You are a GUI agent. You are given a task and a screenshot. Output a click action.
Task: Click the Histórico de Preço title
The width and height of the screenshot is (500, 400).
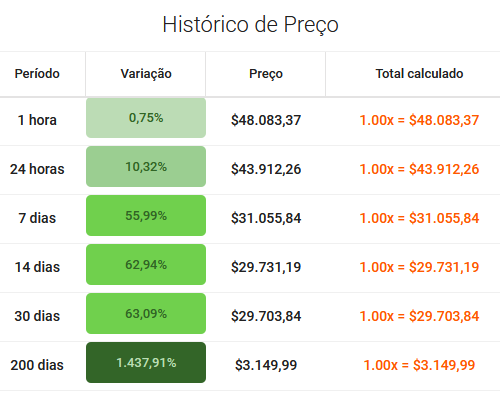[250, 25]
